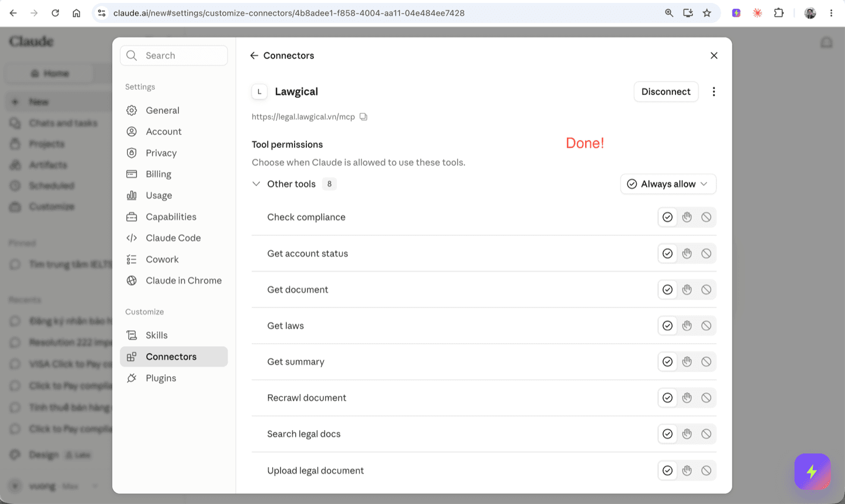
Task: Set Get document to always allow
Action: (x=668, y=290)
